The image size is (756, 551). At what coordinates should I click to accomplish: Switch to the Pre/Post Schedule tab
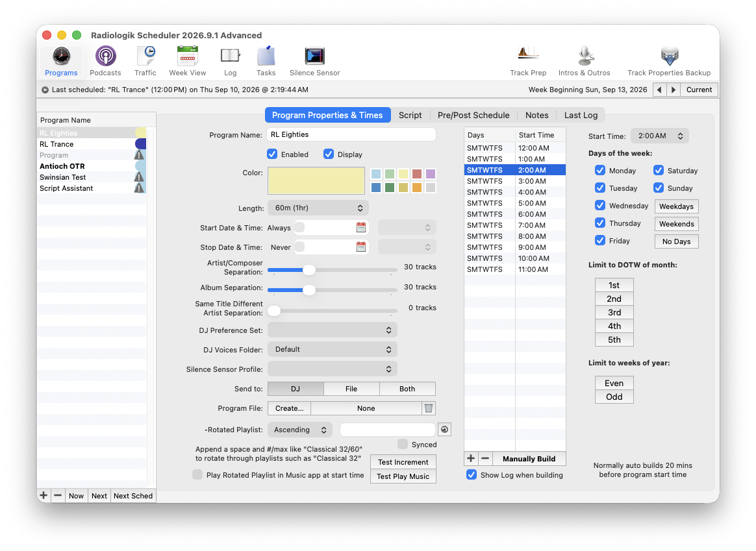473,115
